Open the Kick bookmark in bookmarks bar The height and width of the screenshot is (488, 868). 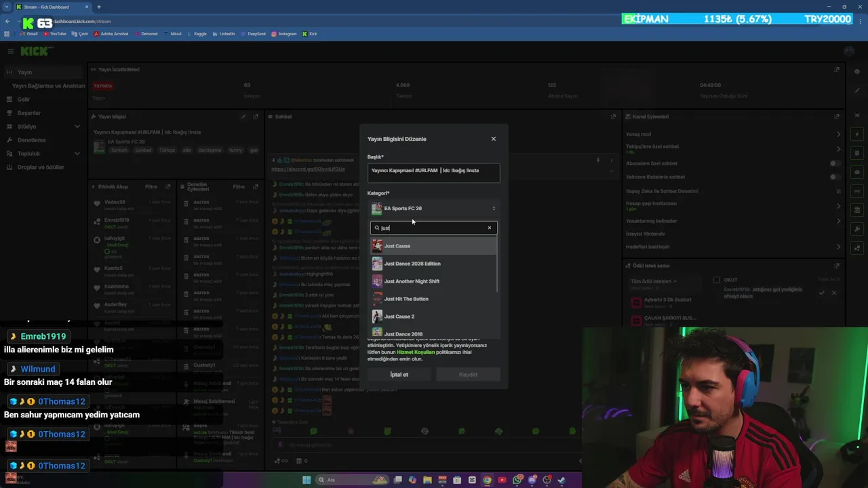click(309, 33)
